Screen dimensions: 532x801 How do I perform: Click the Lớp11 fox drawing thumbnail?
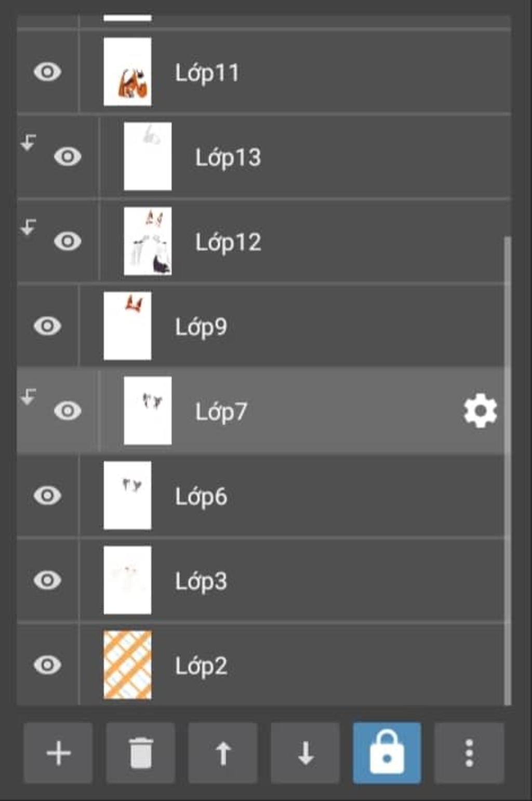point(127,72)
